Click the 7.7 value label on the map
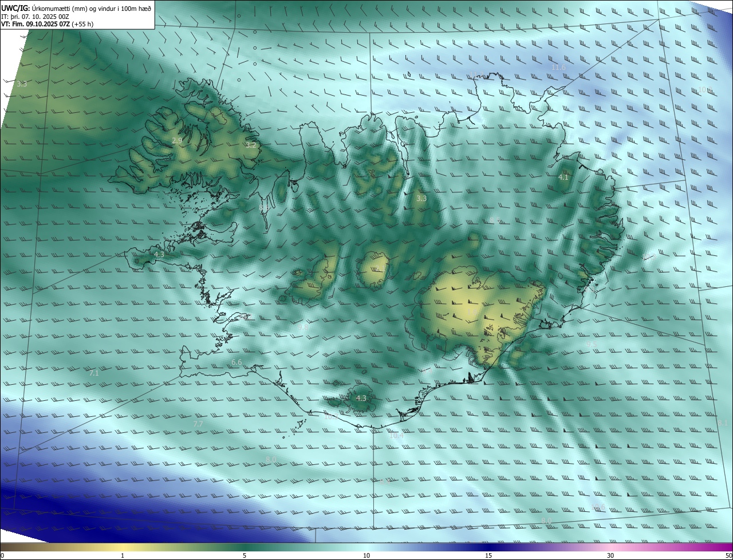Screen dimensions: 733x560 pyautogui.click(x=198, y=424)
